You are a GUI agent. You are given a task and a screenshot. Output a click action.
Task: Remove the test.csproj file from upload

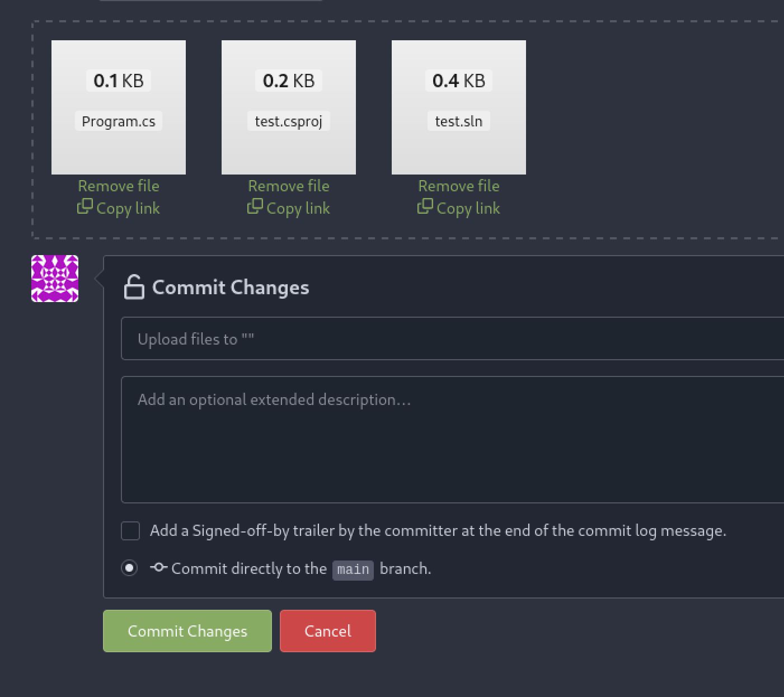(x=289, y=186)
